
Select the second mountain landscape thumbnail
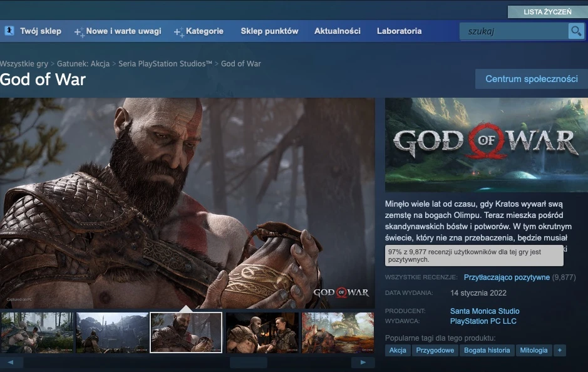112,333
